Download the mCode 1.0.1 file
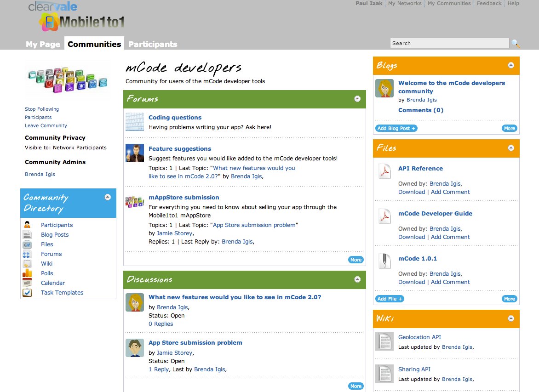539x392 pixels. [412, 282]
